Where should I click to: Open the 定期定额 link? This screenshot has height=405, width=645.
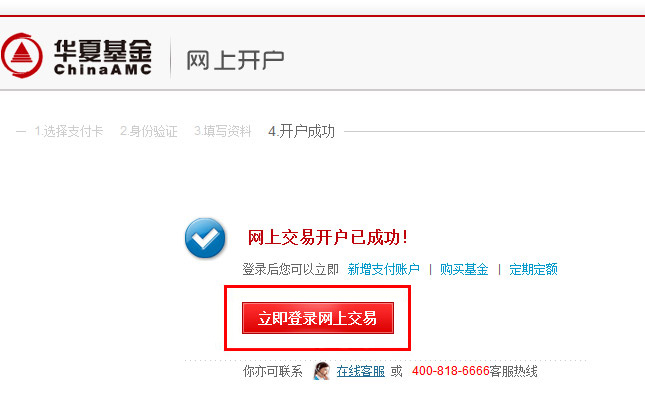[x=533, y=269]
